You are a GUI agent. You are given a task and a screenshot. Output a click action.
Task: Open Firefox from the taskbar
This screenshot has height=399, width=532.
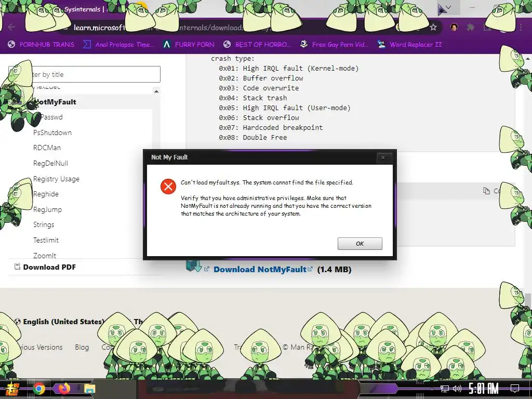64,388
